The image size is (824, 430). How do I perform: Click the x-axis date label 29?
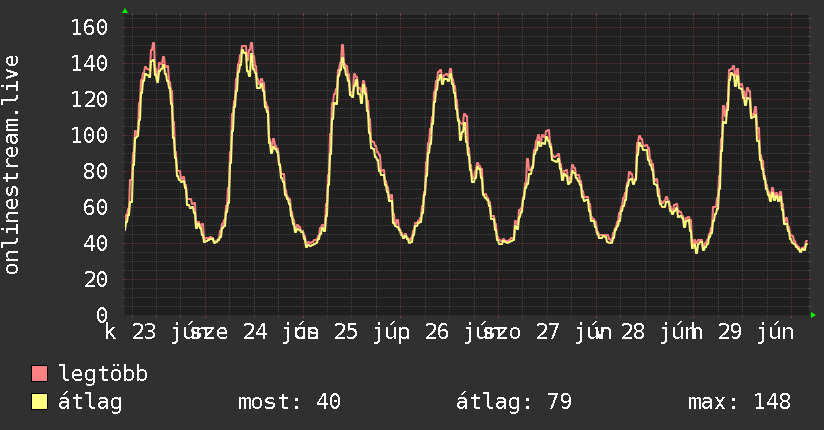[x=730, y=332]
